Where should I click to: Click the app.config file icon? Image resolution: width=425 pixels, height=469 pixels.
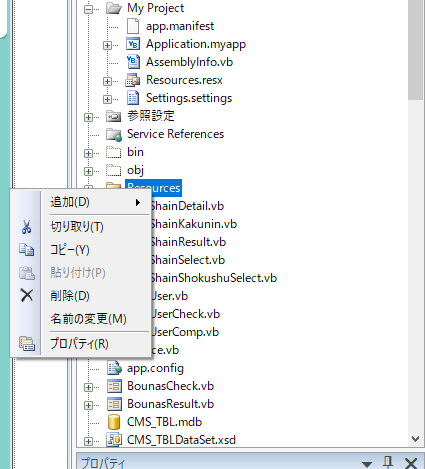pyautogui.click(x=114, y=368)
